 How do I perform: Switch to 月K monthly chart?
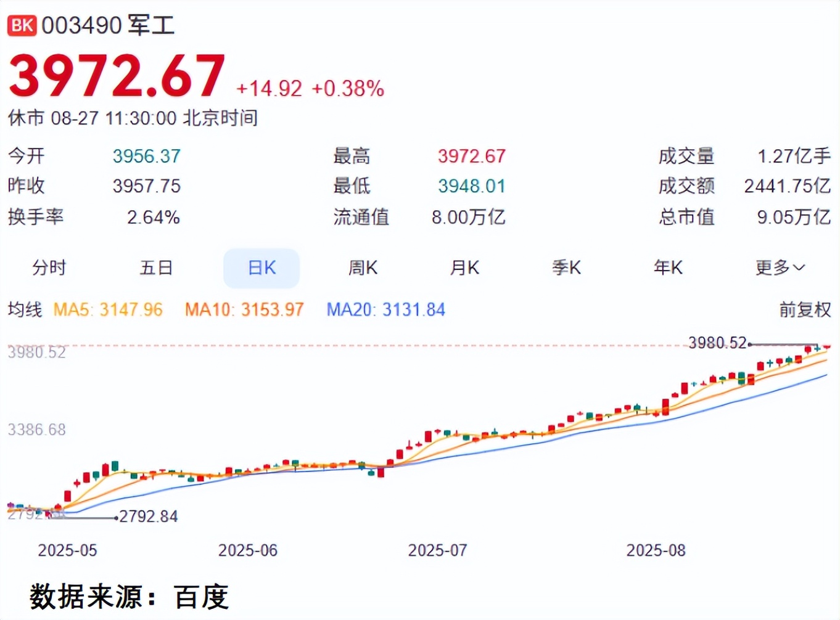(x=464, y=268)
